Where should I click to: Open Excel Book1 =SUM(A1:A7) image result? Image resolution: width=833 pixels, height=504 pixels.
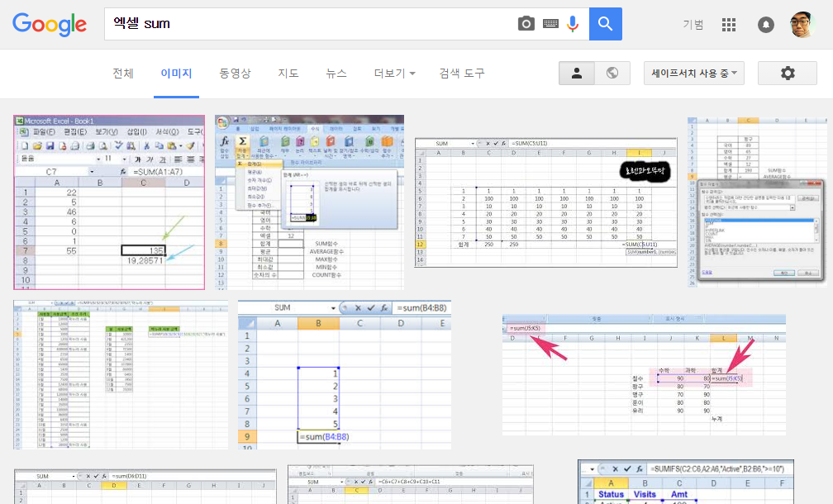point(109,202)
